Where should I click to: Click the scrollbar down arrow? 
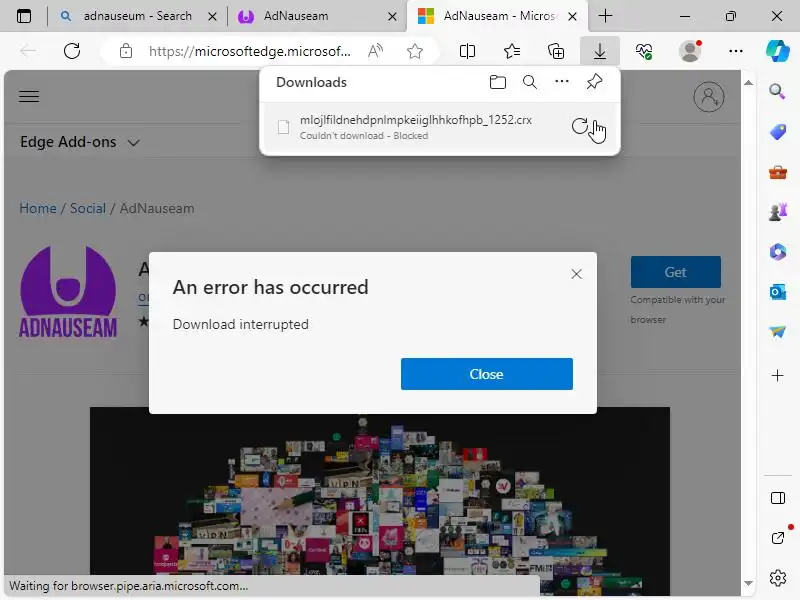(748, 583)
